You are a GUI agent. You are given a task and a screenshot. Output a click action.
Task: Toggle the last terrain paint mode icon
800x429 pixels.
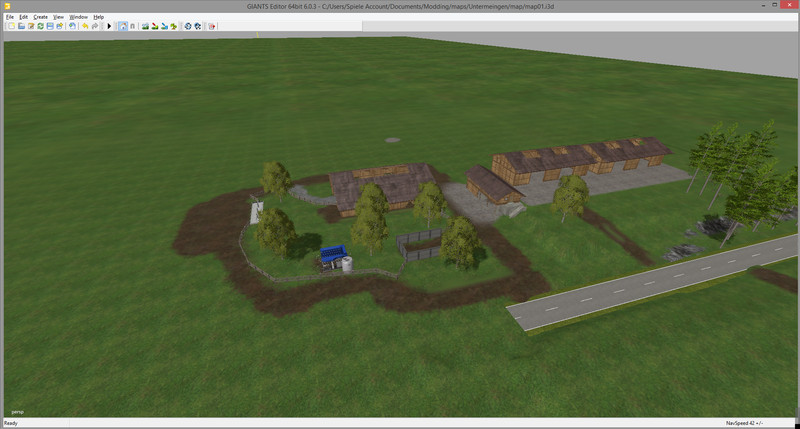pos(173,26)
